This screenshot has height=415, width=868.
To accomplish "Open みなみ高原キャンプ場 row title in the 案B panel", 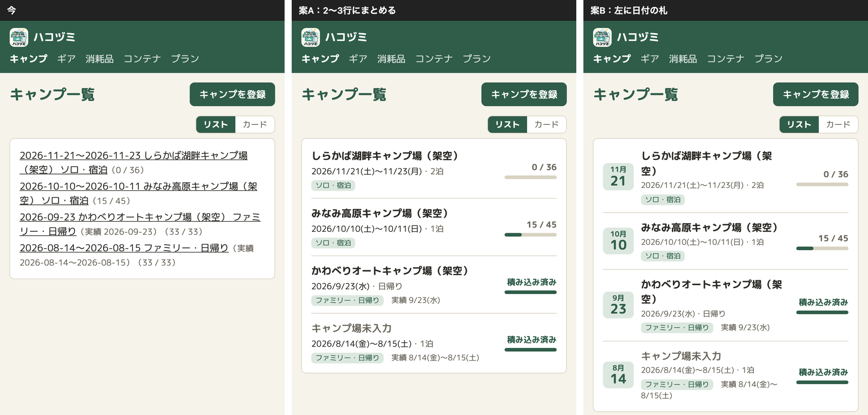I will click(709, 228).
